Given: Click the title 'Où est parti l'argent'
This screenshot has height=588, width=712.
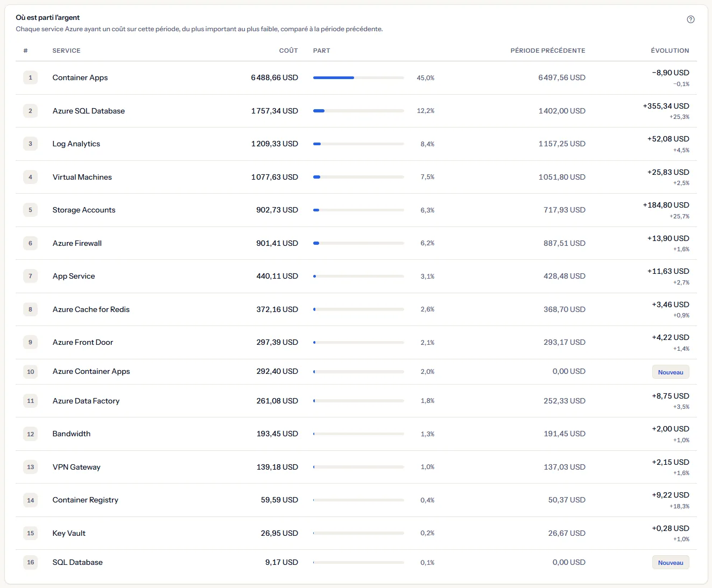Looking at the screenshot, I should 48,17.
